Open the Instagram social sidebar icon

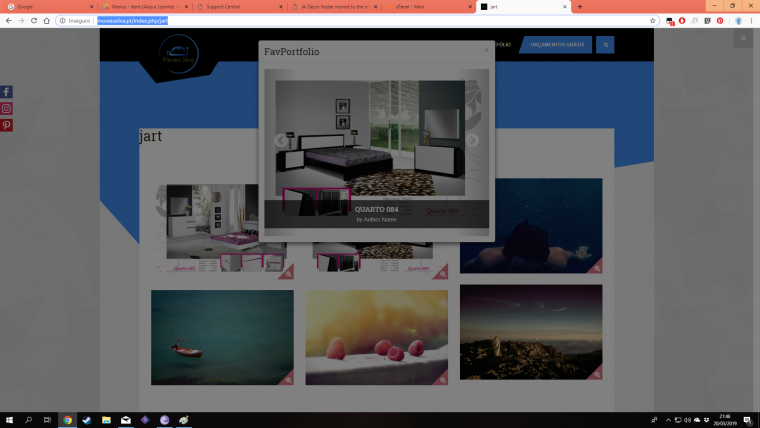(6, 109)
